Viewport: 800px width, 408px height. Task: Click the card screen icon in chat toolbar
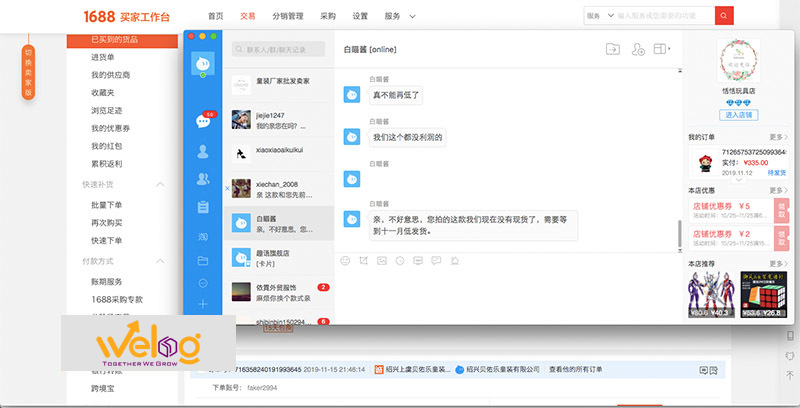[x=418, y=261]
